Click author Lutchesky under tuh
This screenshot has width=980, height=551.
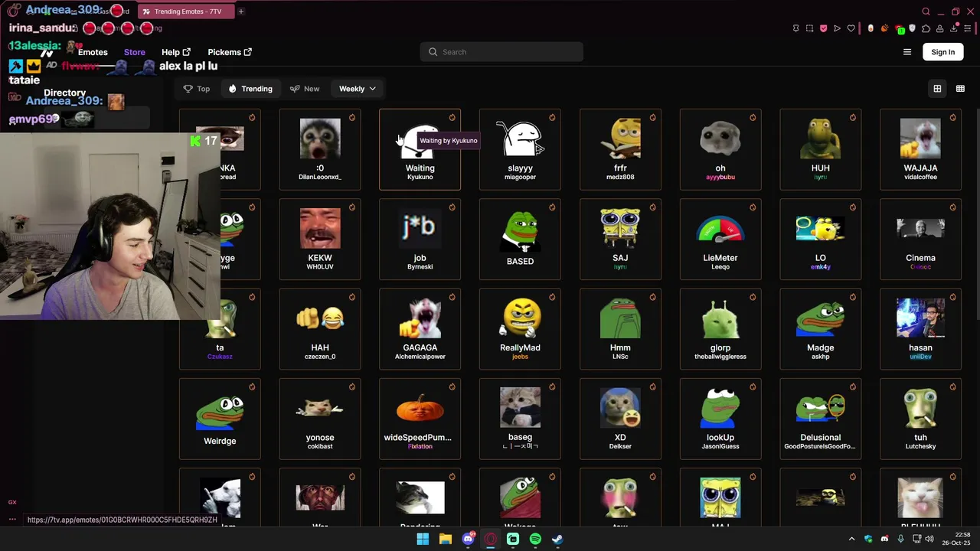pyautogui.click(x=920, y=446)
